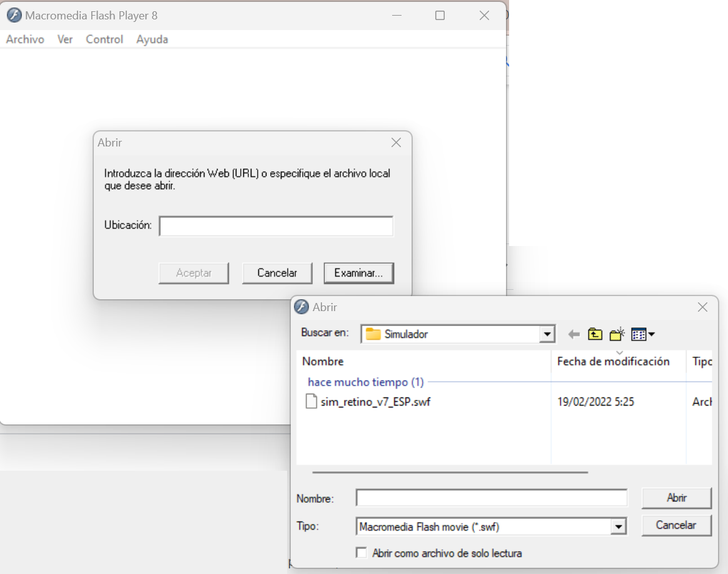Screen dimensions: 728x574
Task: Go up one folder level icon
Action: [x=595, y=334]
